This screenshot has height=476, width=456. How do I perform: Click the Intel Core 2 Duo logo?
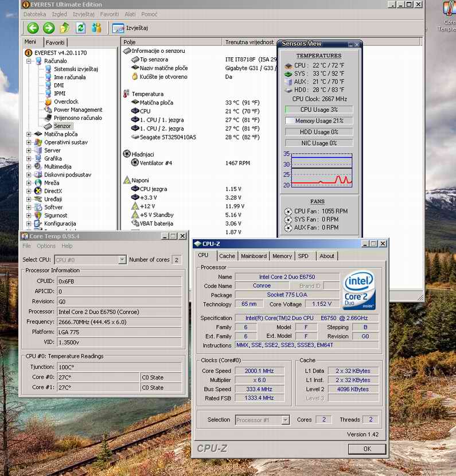tap(359, 291)
